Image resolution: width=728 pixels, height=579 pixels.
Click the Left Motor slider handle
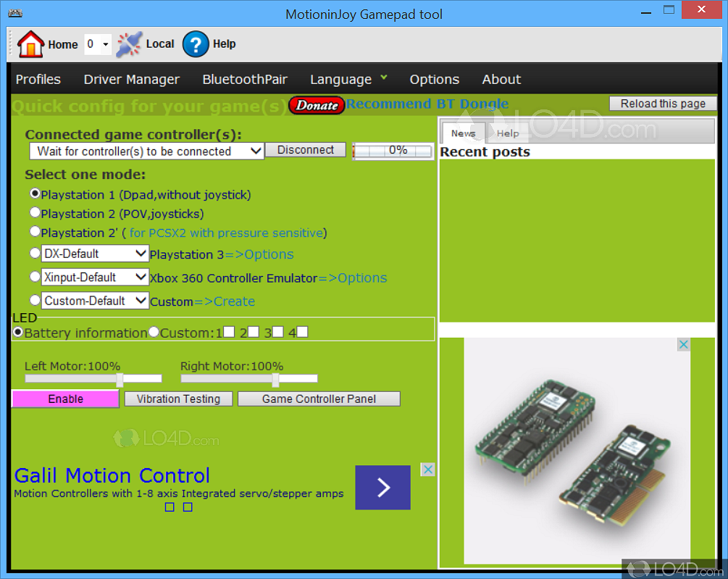120,379
